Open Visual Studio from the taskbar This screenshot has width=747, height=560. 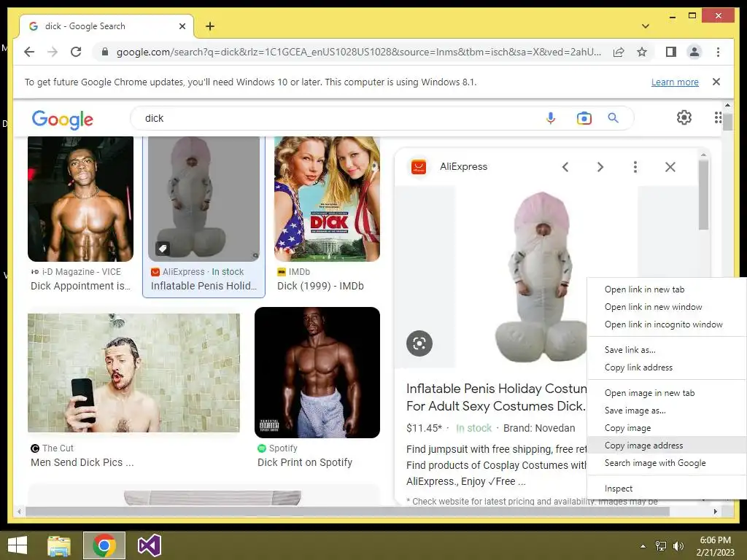(x=149, y=545)
